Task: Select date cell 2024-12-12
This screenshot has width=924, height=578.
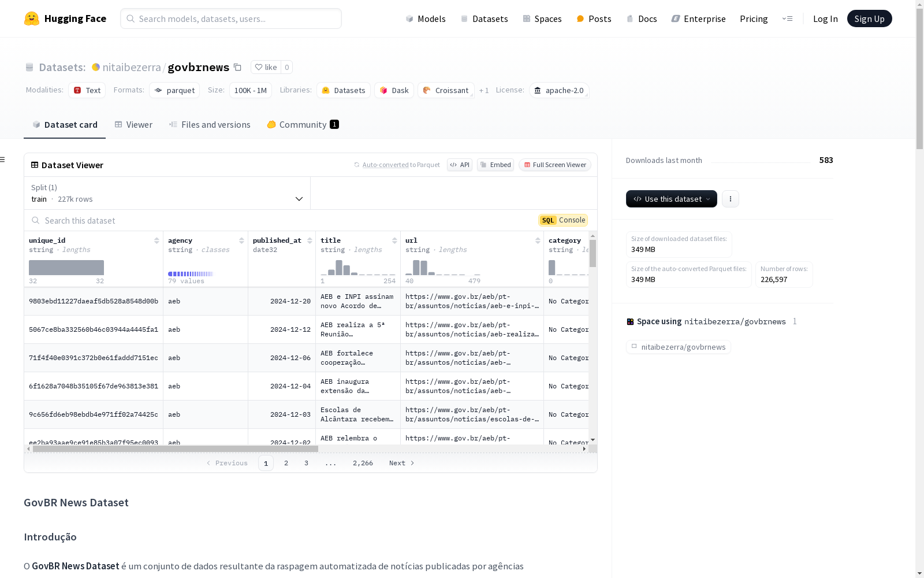Action: (282, 329)
